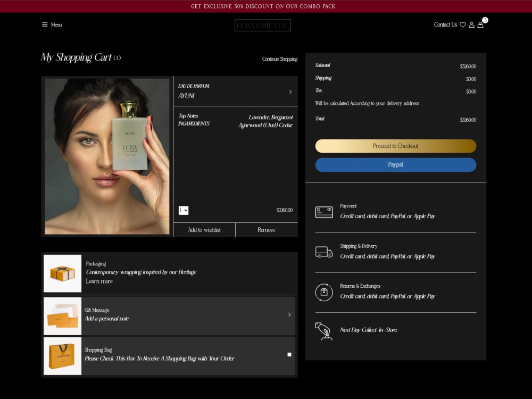The image size is (532, 399).
Task: Click the Tax amount $0.00
Action: (x=471, y=92)
